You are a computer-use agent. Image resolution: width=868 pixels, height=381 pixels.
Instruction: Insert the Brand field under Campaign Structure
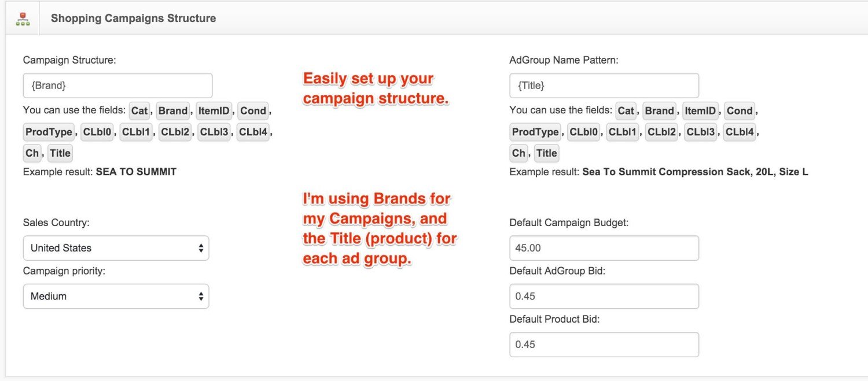coord(173,110)
